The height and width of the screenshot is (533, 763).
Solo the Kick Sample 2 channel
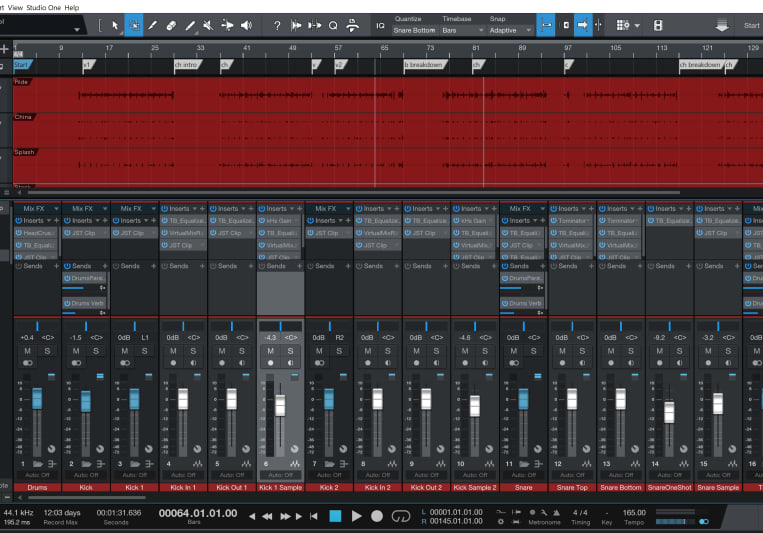point(485,351)
